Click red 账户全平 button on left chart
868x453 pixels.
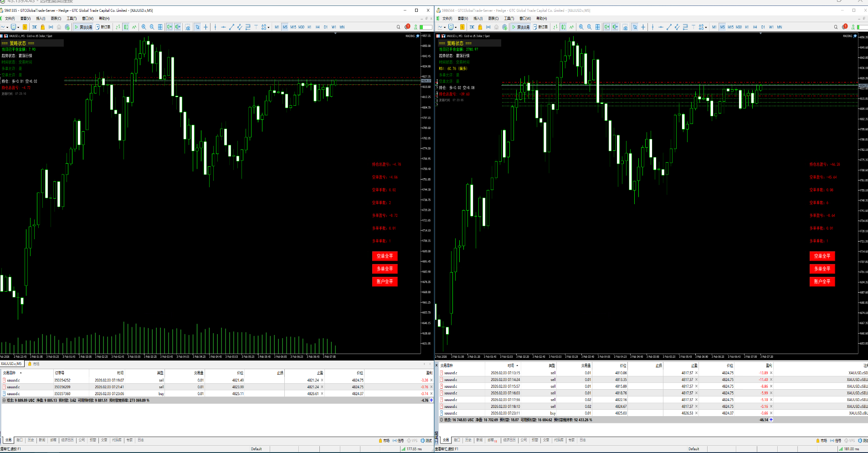385,282
